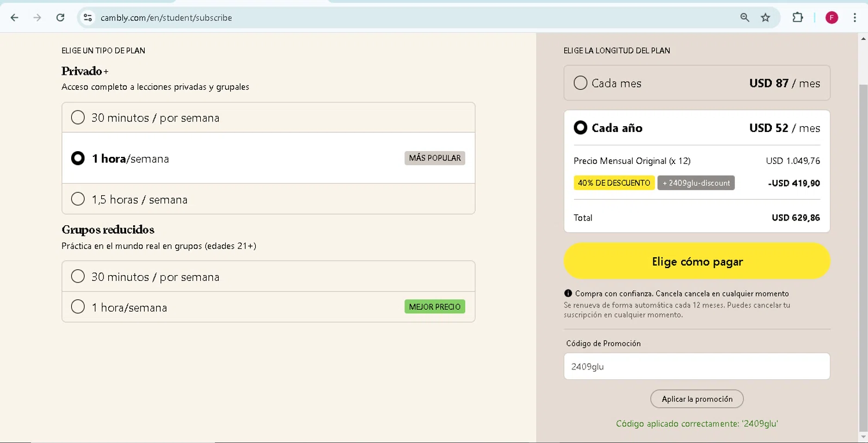The image size is (868, 443).
Task: Click discount amount -USD 419,90
Action: click(794, 183)
